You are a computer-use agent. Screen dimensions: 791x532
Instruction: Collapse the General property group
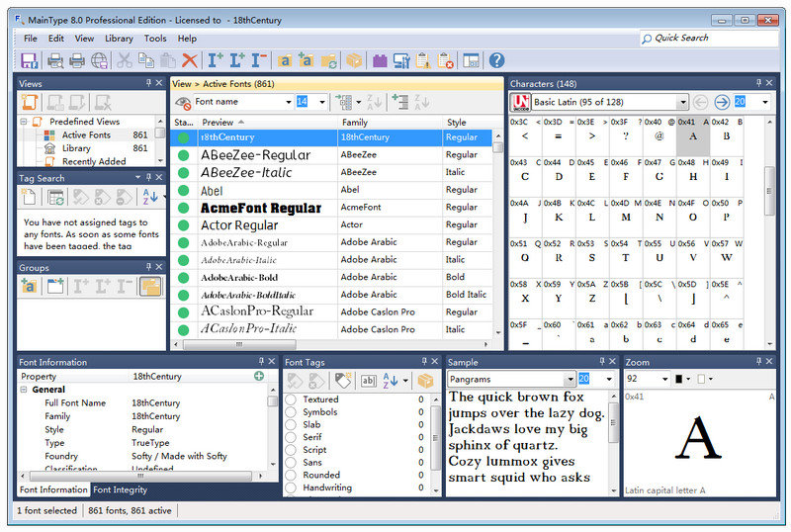23,390
